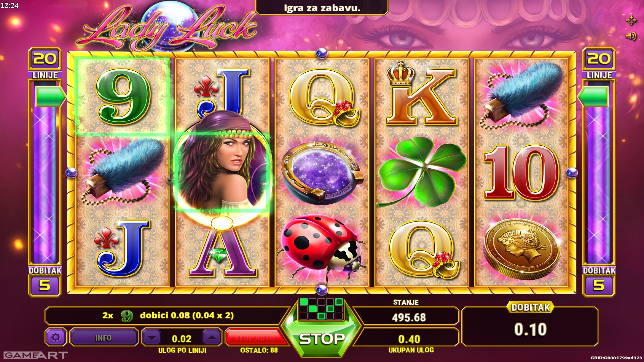
Task: Hit the green STOP spin button
Action: click(321, 339)
